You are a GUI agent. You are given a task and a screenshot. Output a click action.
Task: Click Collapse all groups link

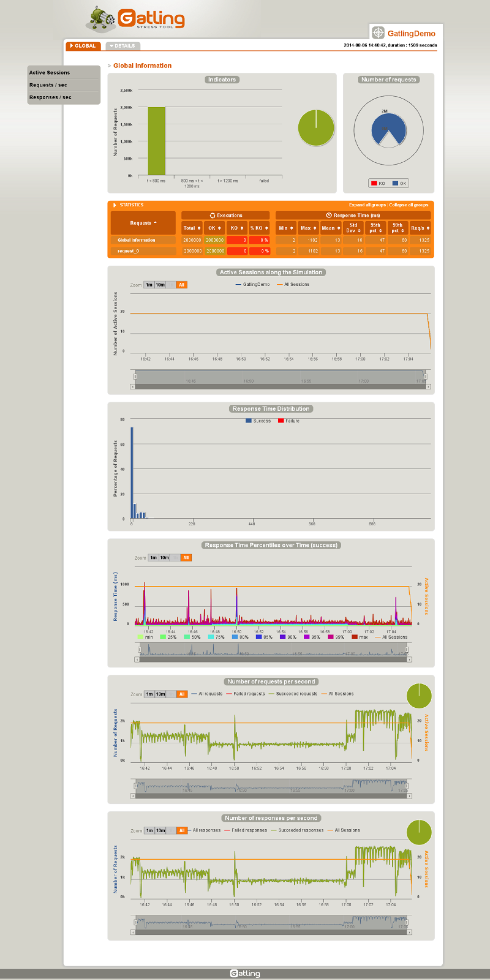(x=408, y=205)
